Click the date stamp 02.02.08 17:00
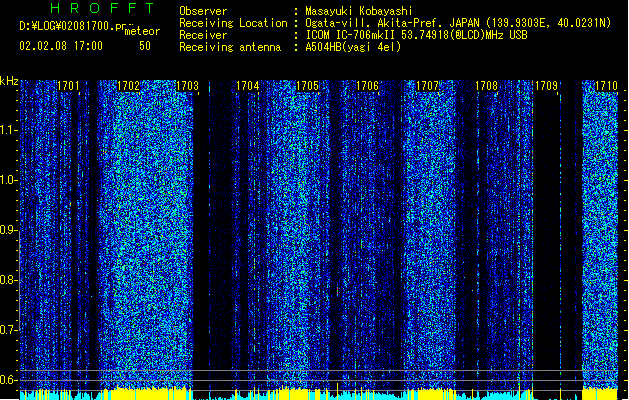 click(x=61, y=46)
